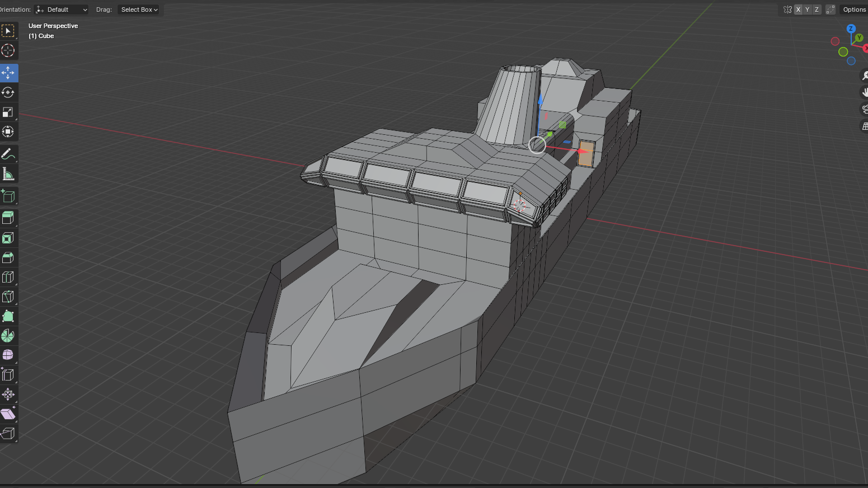Toggle the camera view button
Image resolution: width=868 pixels, height=488 pixels.
pos(865,109)
